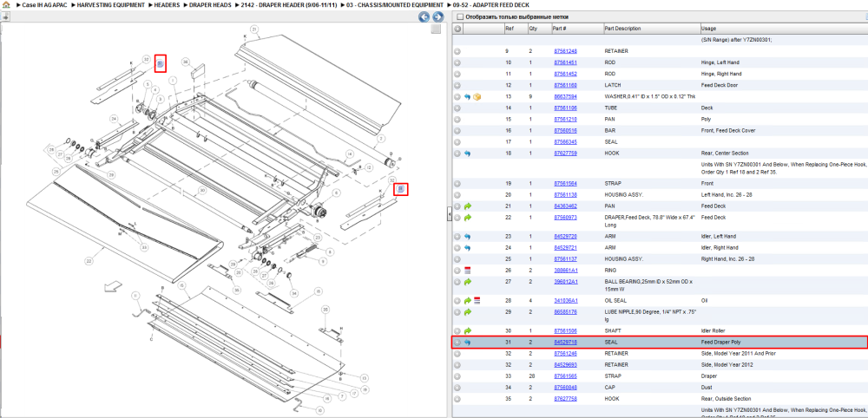Select the 'Hinge, Left Hand' usage text
The image size is (868, 418).
tap(720, 62)
